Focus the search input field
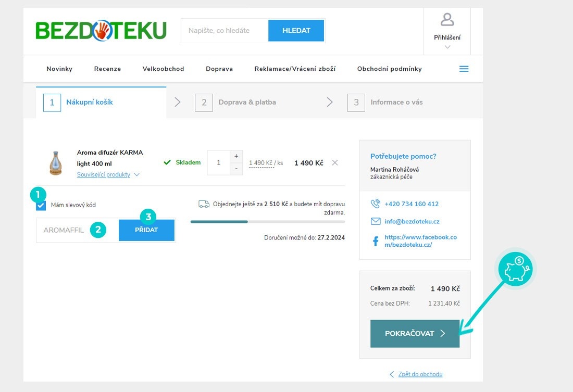This screenshot has height=392, width=573. (225, 31)
